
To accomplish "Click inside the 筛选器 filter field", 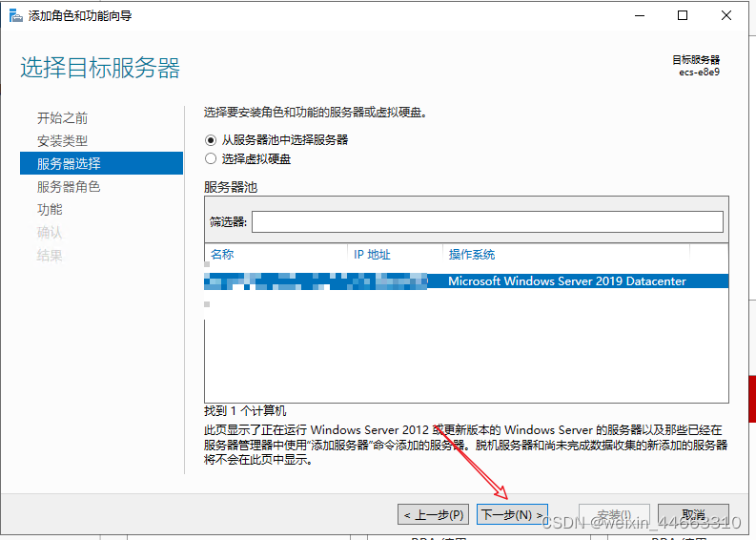I will [x=487, y=221].
